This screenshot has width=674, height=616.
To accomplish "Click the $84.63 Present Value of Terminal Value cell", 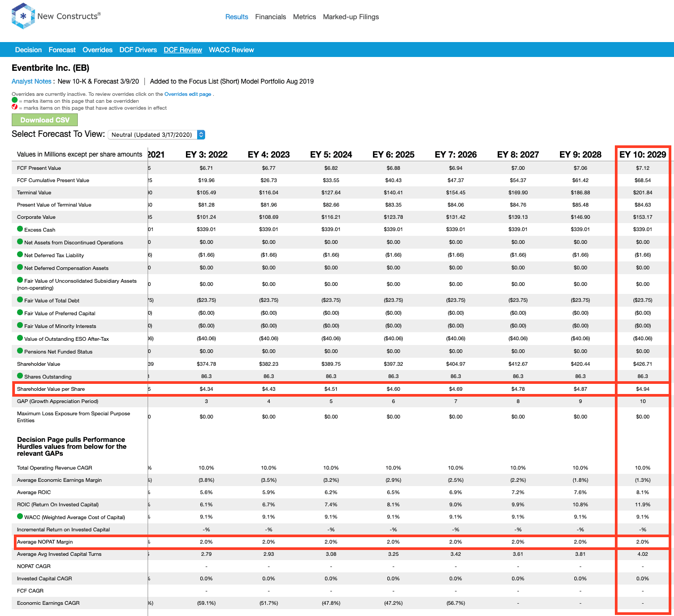I will (643, 204).
